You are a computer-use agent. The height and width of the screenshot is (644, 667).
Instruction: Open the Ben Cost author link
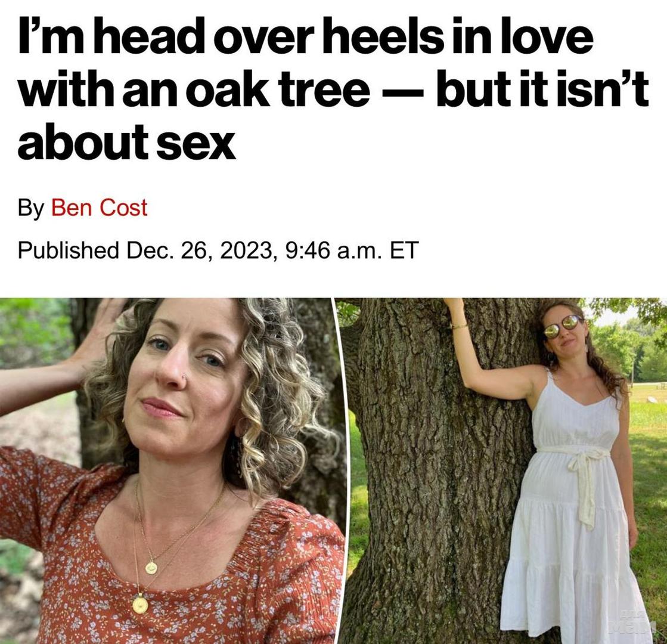99,208
